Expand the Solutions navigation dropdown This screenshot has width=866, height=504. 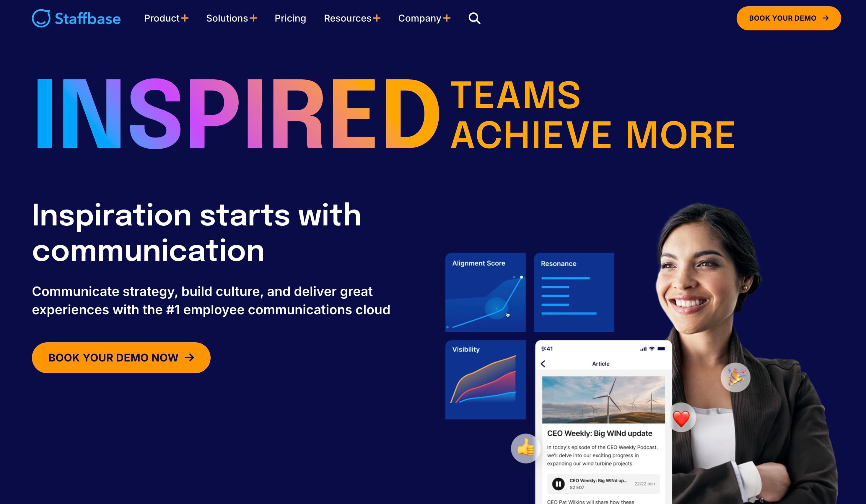(x=231, y=18)
